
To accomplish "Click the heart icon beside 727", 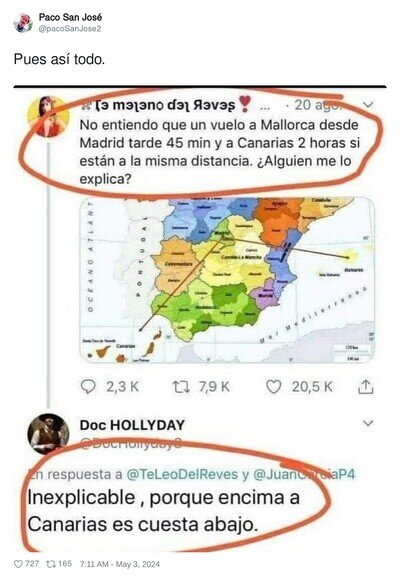I will pyautogui.click(x=18, y=564).
